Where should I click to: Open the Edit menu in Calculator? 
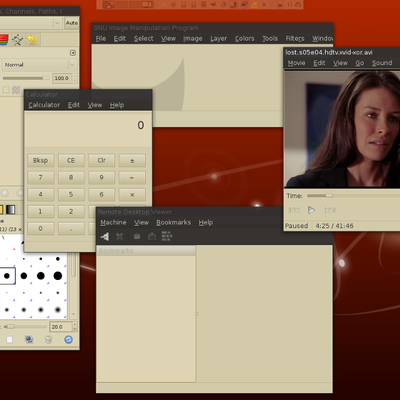pos(74,105)
